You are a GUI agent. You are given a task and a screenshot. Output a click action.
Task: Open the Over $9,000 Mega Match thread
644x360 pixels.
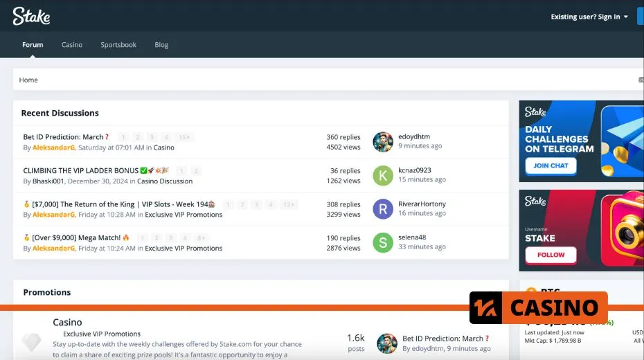pyautogui.click(x=76, y=237)
